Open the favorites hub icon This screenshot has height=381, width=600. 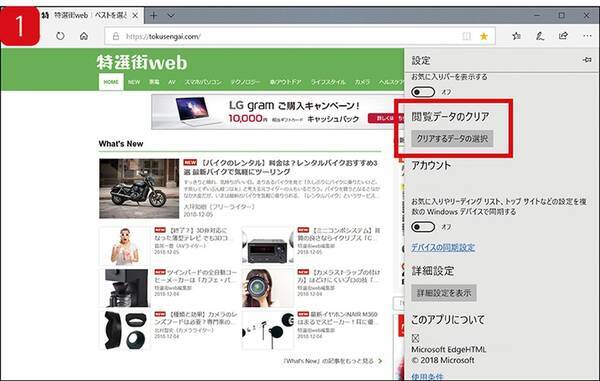point(516,36)
